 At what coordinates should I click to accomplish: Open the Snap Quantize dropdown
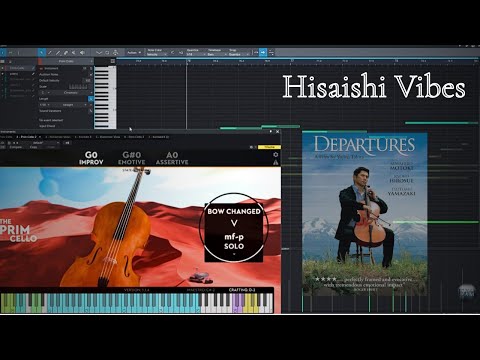239,54
